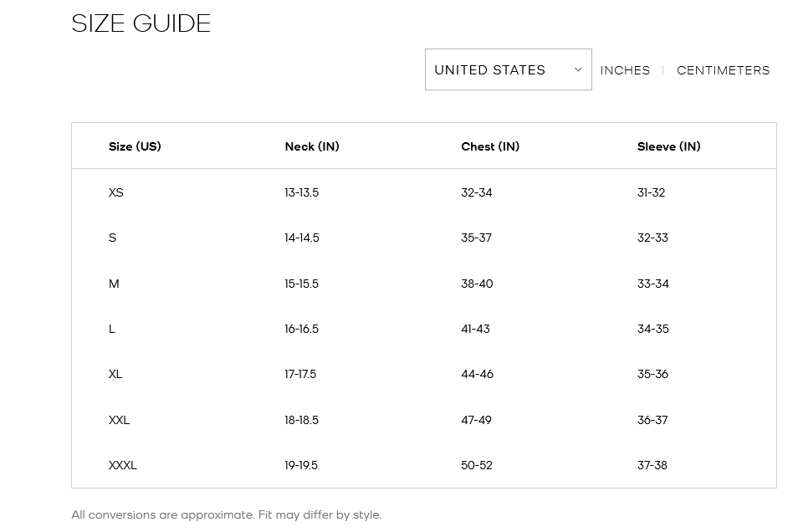Select the M size row label
The height and width of the screenshot is (532, 798).
tap(114, 284)
